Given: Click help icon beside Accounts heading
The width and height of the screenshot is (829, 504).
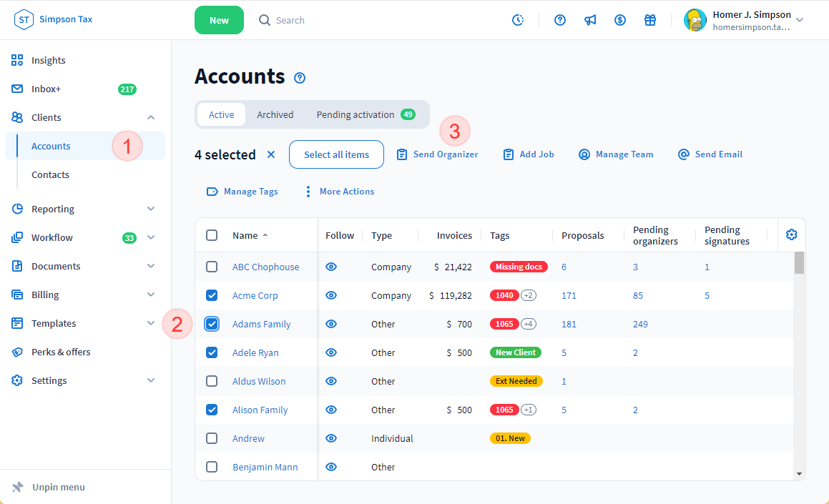Looking at the screenshot, I should coord(300,78).
